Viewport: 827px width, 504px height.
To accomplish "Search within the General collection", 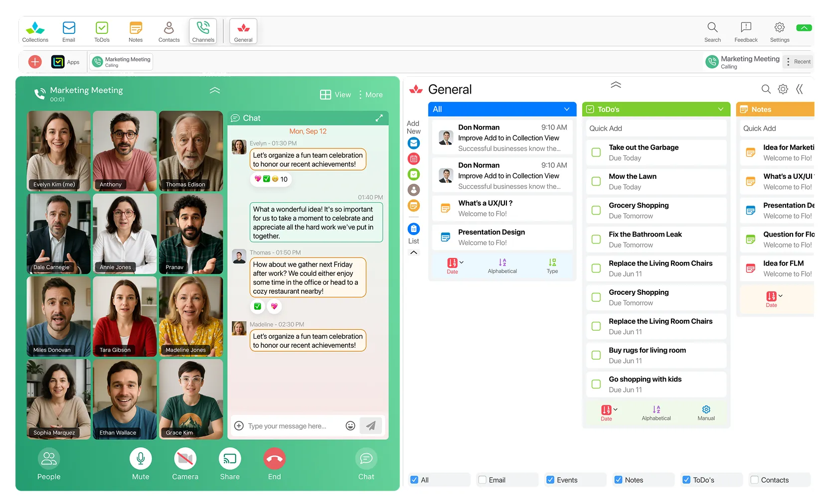I will point(766,89).
